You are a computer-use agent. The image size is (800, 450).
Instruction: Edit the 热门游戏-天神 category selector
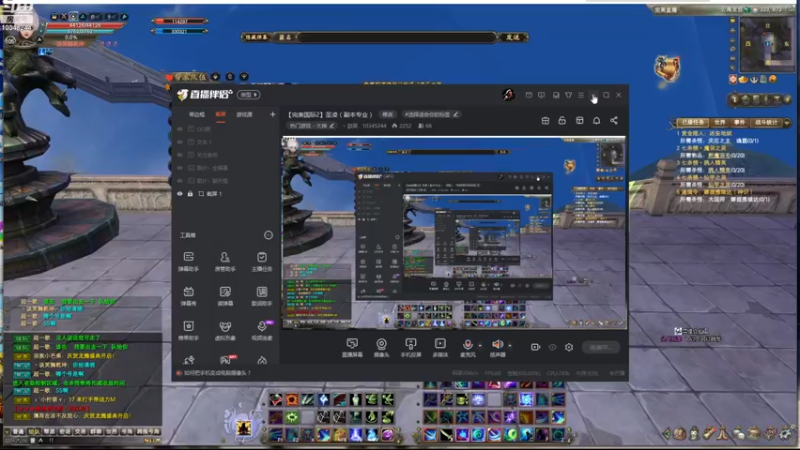312,126
